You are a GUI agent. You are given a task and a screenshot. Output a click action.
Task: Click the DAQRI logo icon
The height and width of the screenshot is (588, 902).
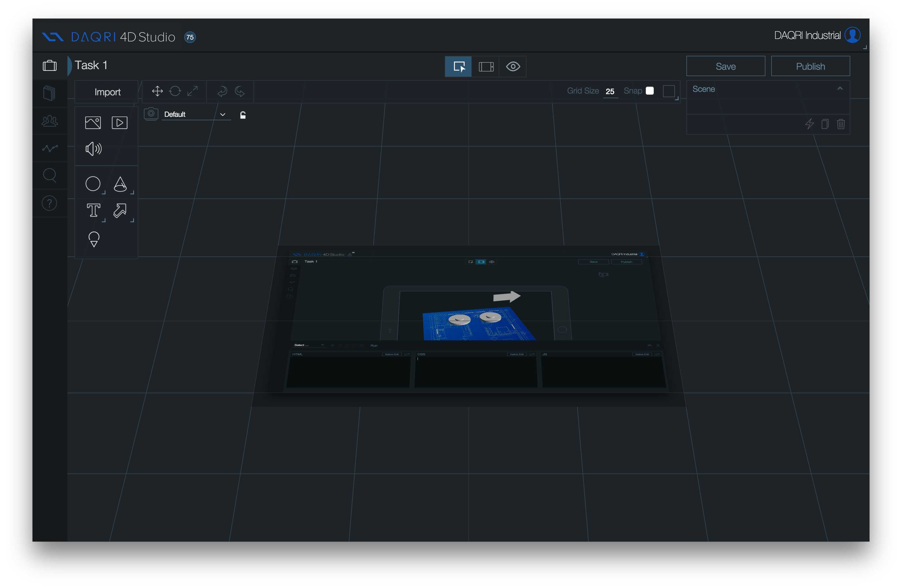[53, 37]
